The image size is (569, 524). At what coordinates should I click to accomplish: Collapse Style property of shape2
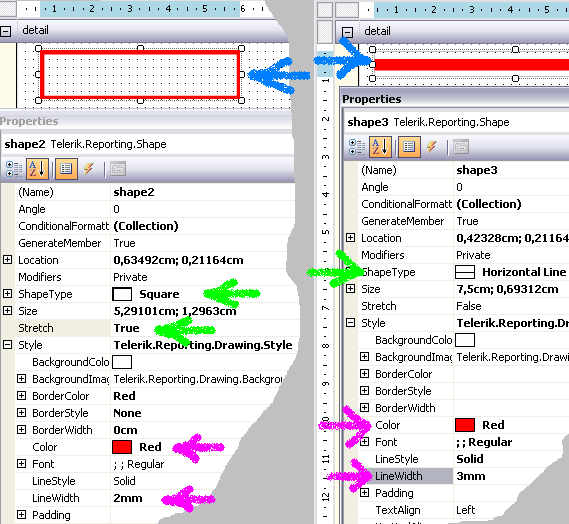point(7,344)
